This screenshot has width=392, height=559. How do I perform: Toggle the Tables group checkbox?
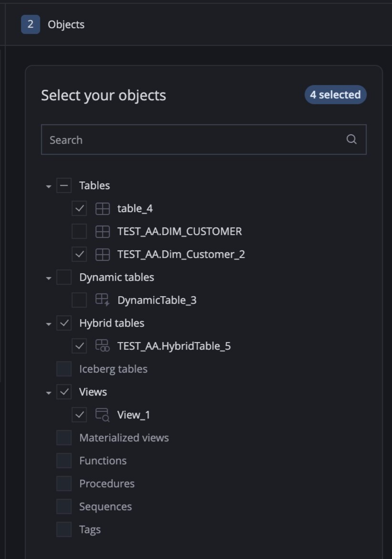point(64,186)
